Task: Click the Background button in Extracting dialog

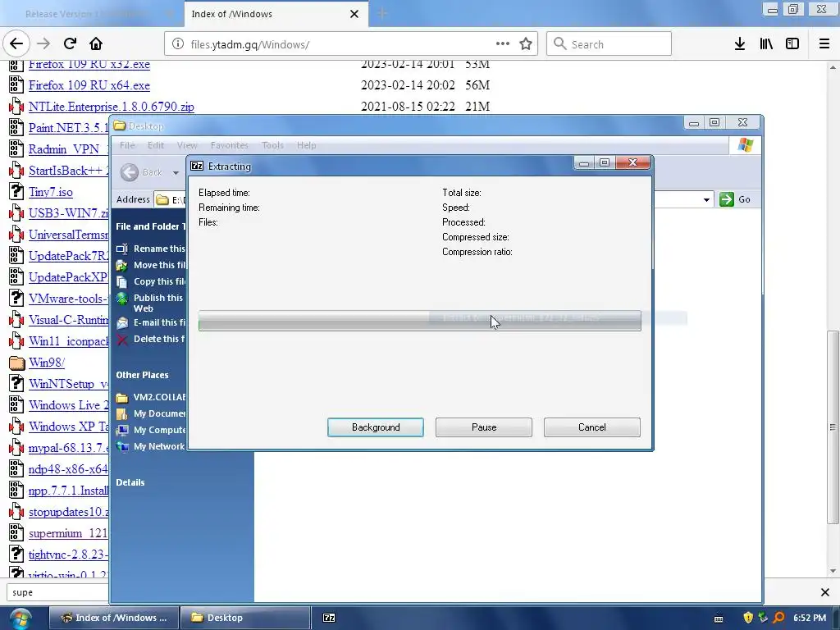Action: 376,427
